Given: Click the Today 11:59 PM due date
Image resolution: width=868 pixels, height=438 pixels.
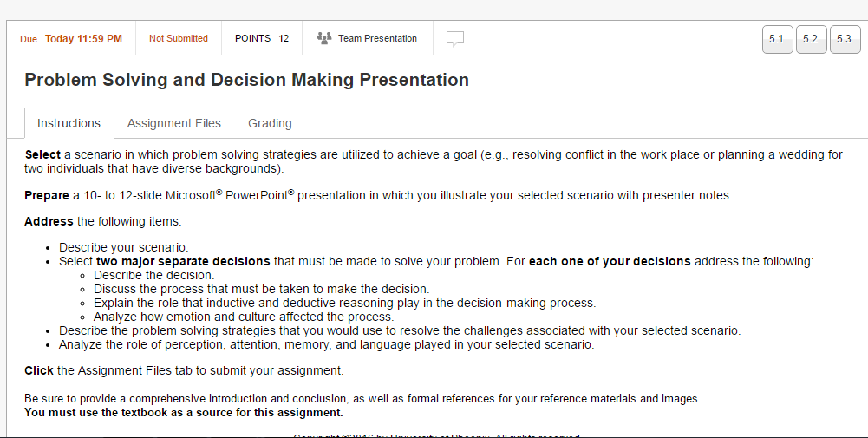Looking at the screenshot, I should click(83, 39).
